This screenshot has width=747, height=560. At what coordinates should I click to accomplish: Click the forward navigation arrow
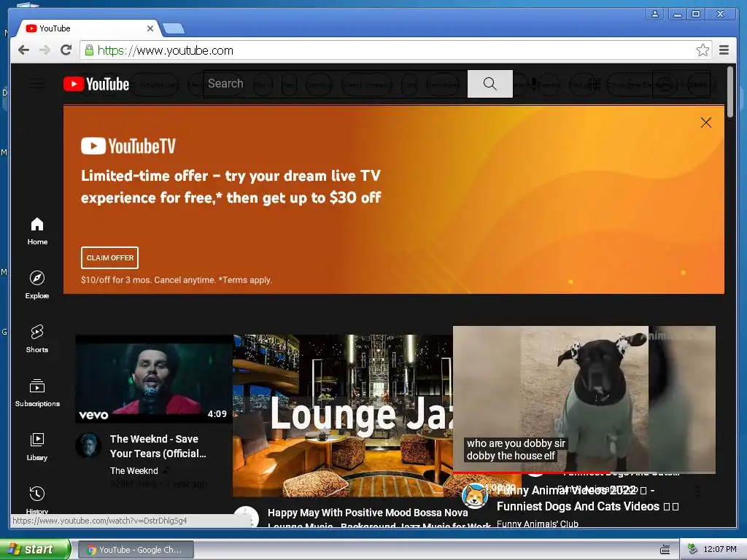(44, 50)
